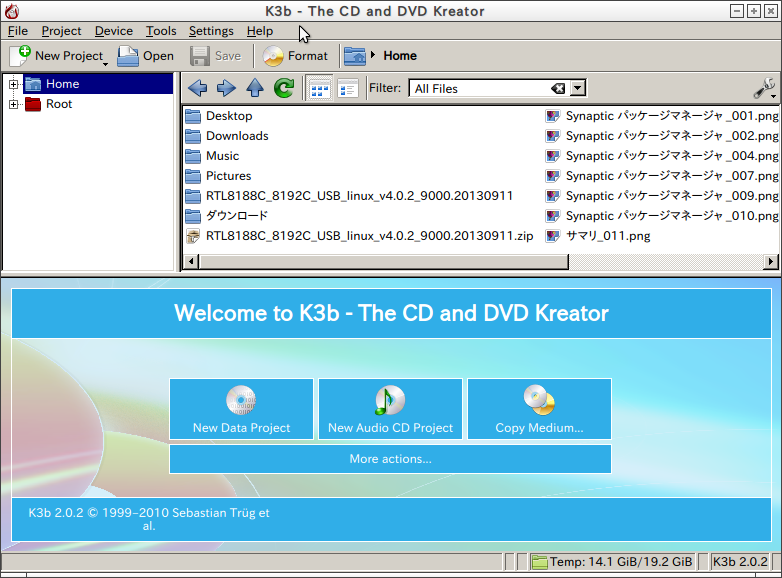Open the Settings menu
782x578 pixels.
(211, 31)
